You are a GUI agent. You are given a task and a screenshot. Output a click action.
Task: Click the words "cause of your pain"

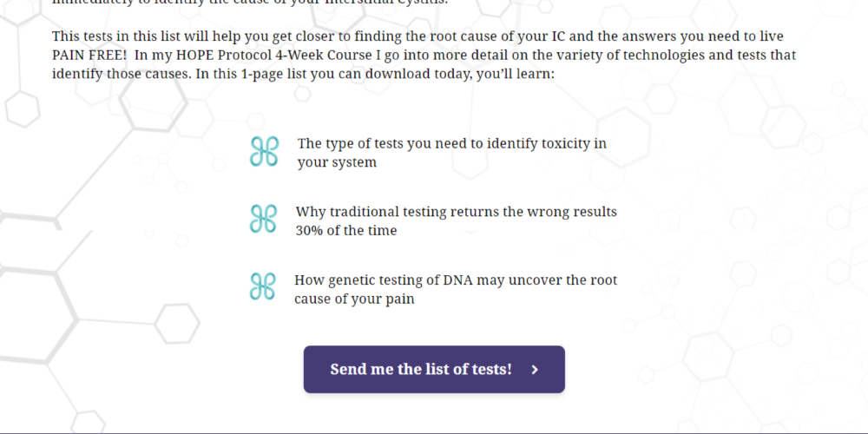[x=354, y=299]
